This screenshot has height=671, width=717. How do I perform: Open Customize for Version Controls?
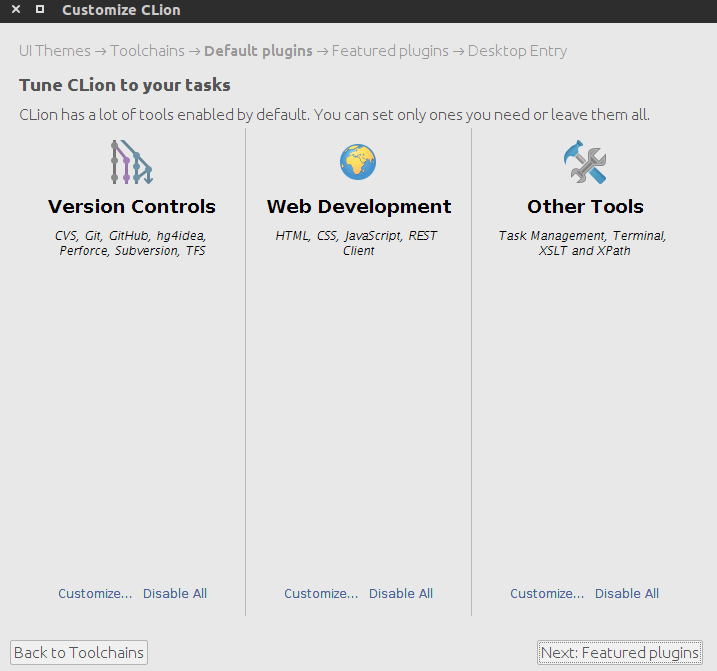point(95,593)
